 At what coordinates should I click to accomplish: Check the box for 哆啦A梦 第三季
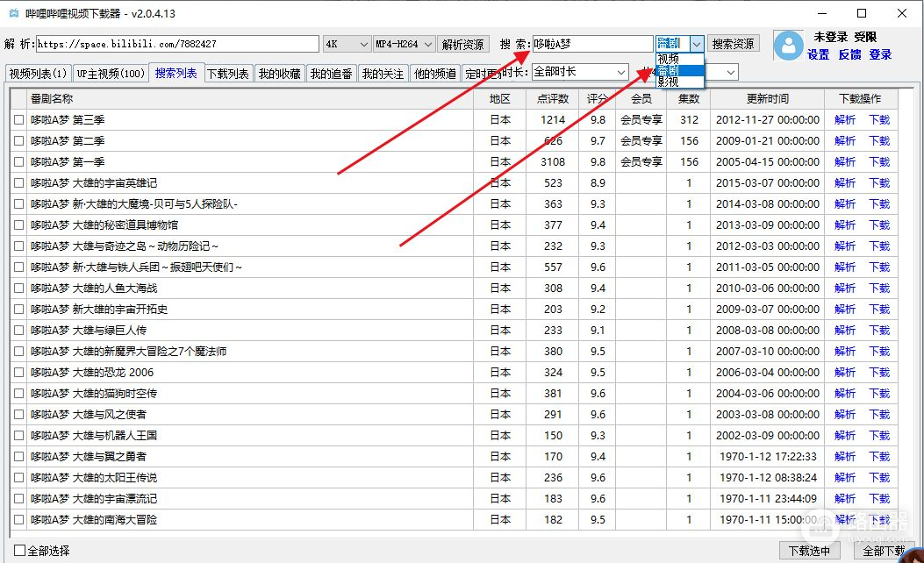click(x=18, y=120)
